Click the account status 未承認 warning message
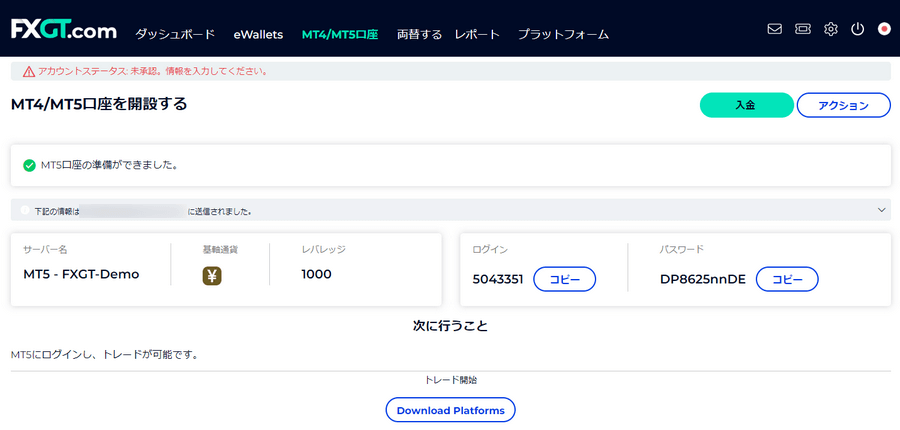The width and height of the screenshot is (900, 430). 152,72
